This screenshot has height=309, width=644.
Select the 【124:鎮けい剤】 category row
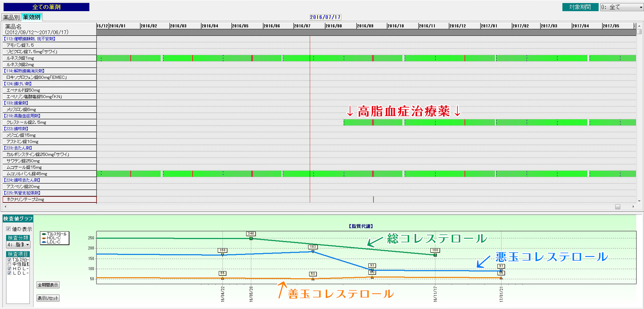(x=49, y=84)
